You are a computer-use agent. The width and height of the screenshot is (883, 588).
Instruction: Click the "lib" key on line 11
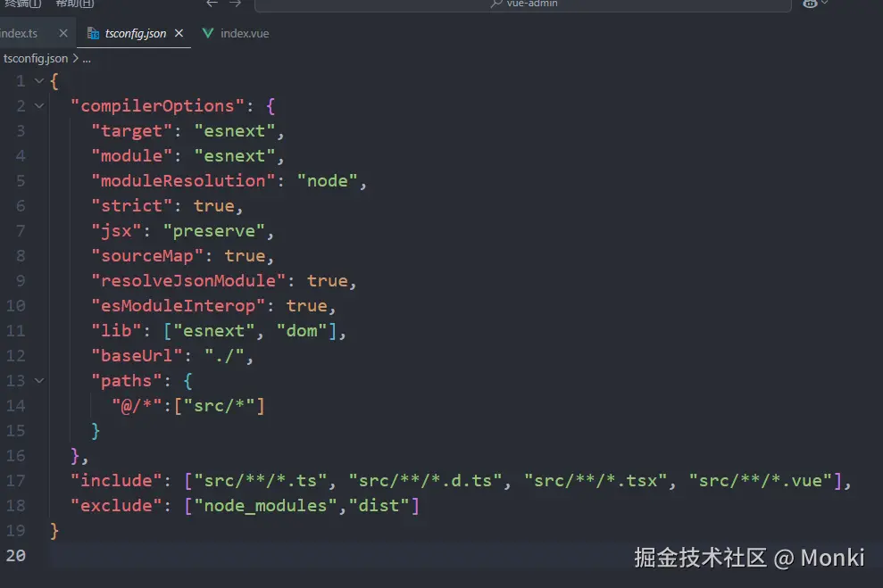117,331
